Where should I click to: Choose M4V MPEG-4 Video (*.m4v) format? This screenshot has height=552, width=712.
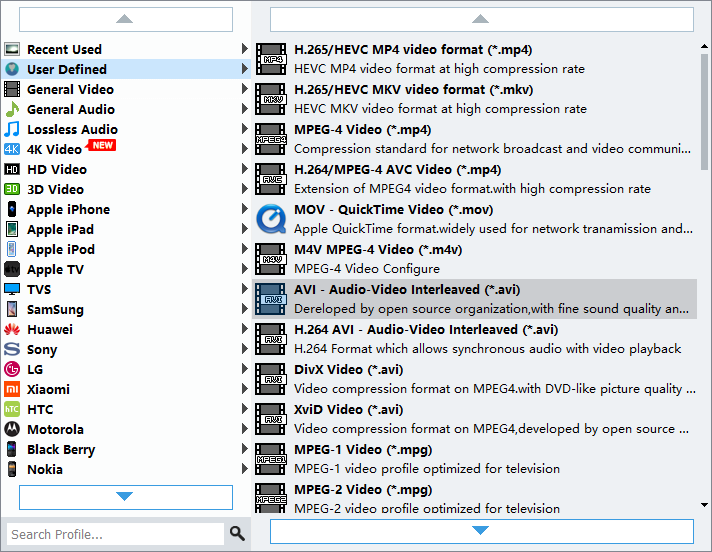(475, 259)
